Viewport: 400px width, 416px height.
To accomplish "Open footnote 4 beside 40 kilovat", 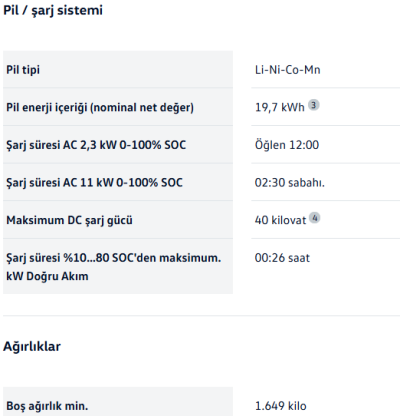I will (314, 218).
